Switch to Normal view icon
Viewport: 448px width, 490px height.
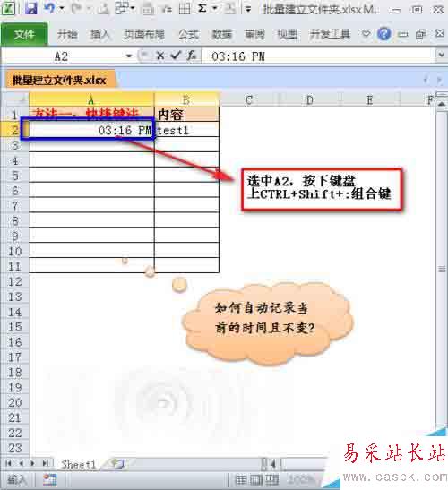tap(241, 479)
